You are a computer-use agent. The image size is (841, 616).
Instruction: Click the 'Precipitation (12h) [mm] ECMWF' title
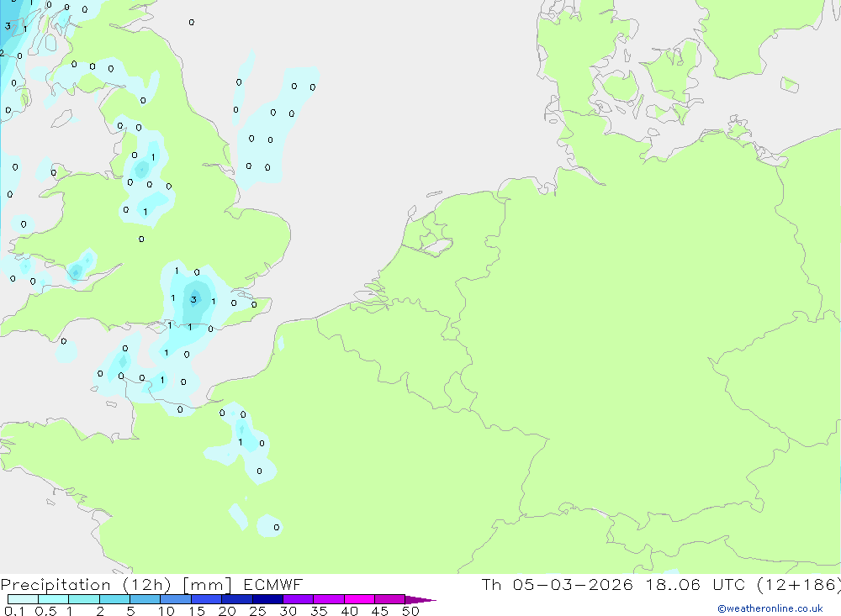pyautogui.click(x=151, y=585)
